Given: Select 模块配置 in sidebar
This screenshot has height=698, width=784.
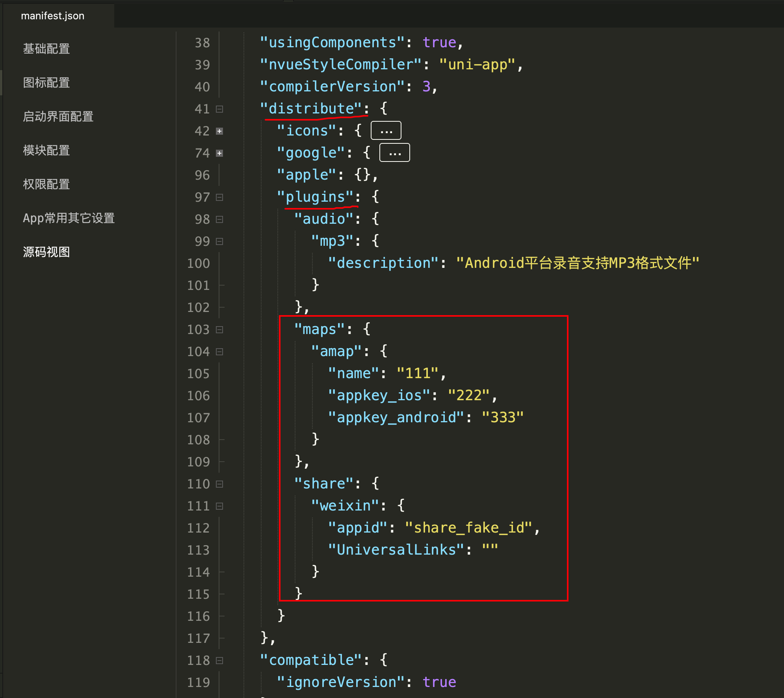Looking at the screenshot, I should 46,150.
